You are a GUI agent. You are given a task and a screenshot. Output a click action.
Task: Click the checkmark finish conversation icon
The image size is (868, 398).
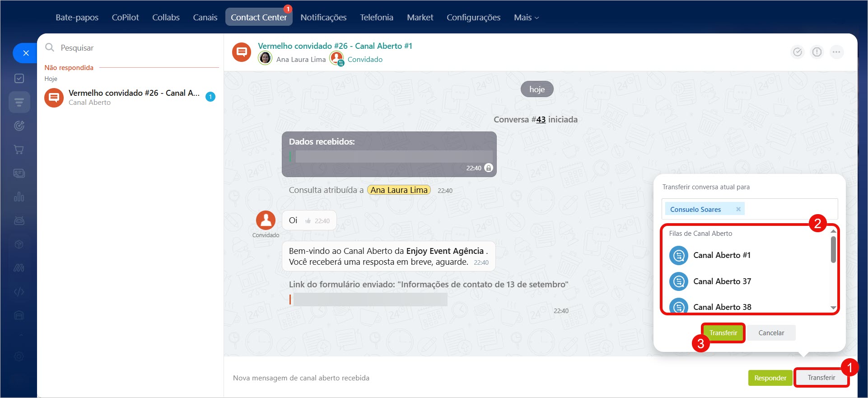(x=798, y=52)
